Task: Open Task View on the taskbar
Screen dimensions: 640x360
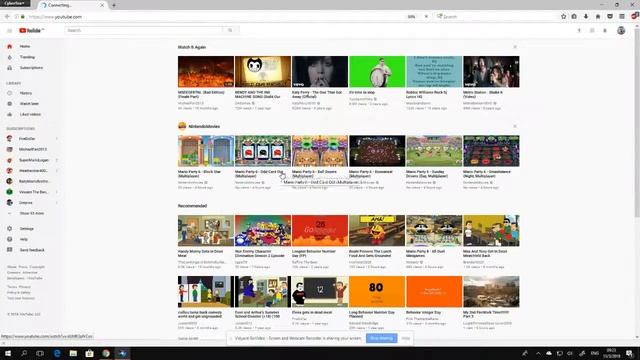Action: [x=40, y=353]
